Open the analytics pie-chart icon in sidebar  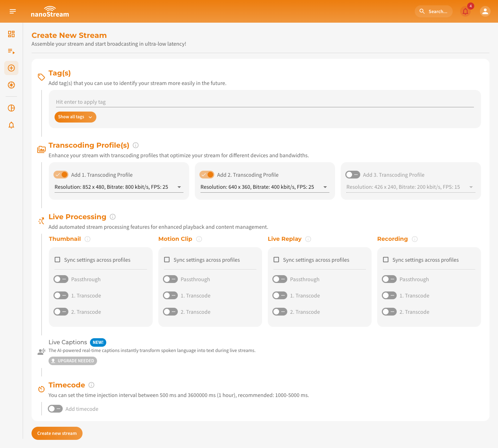pos(11,108)
